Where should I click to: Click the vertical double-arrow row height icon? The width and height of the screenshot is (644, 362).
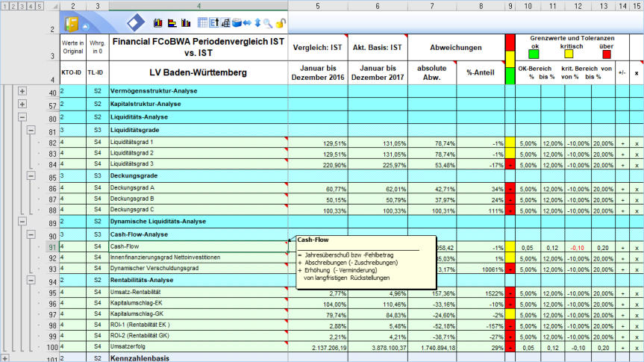257,24
